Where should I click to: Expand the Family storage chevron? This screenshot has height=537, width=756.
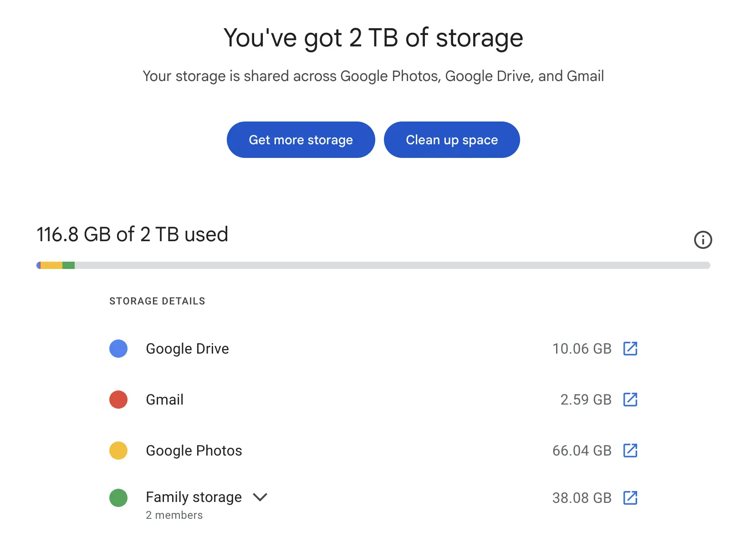260,497
